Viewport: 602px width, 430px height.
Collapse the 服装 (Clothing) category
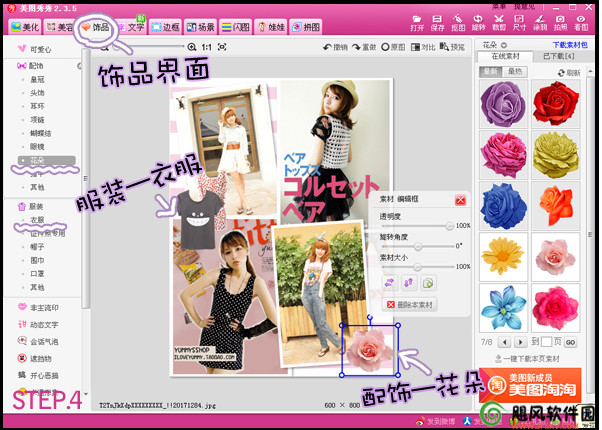35,205
